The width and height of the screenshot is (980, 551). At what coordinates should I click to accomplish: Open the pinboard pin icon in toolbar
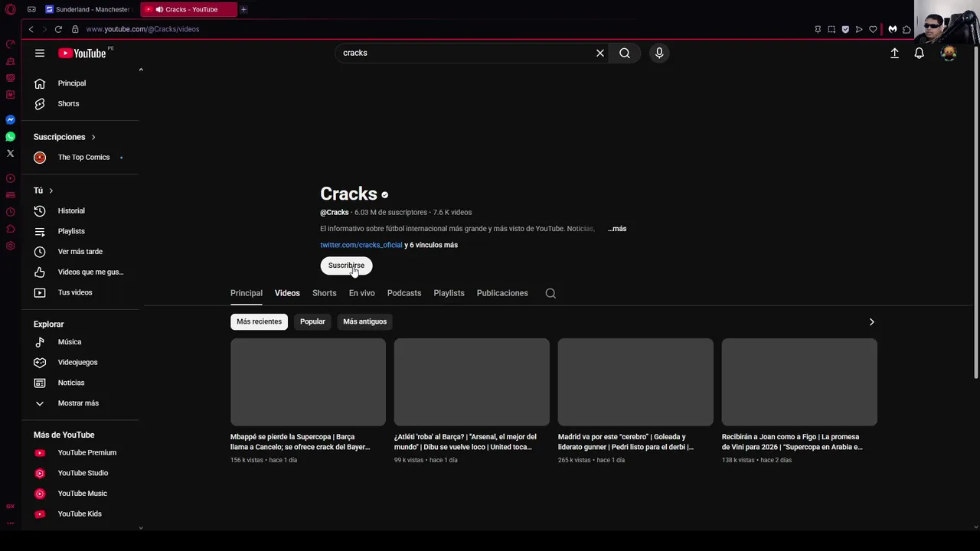pos(818,29)
